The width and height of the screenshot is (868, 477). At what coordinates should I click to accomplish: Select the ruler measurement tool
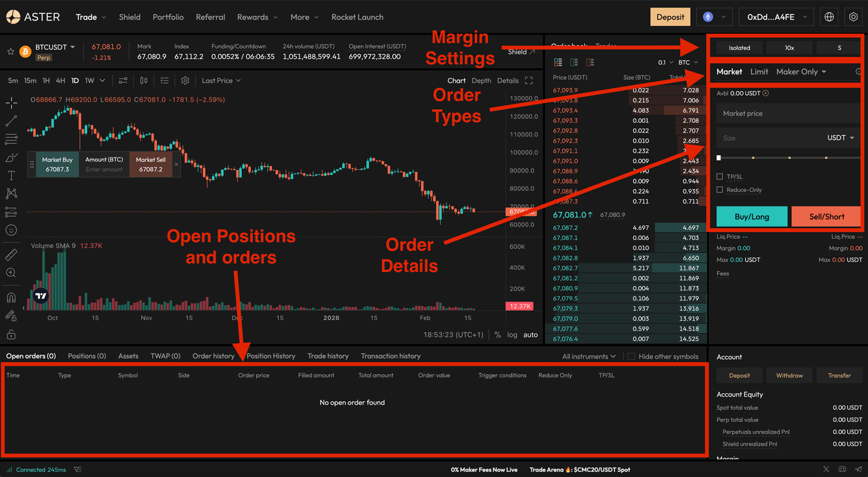11,254
